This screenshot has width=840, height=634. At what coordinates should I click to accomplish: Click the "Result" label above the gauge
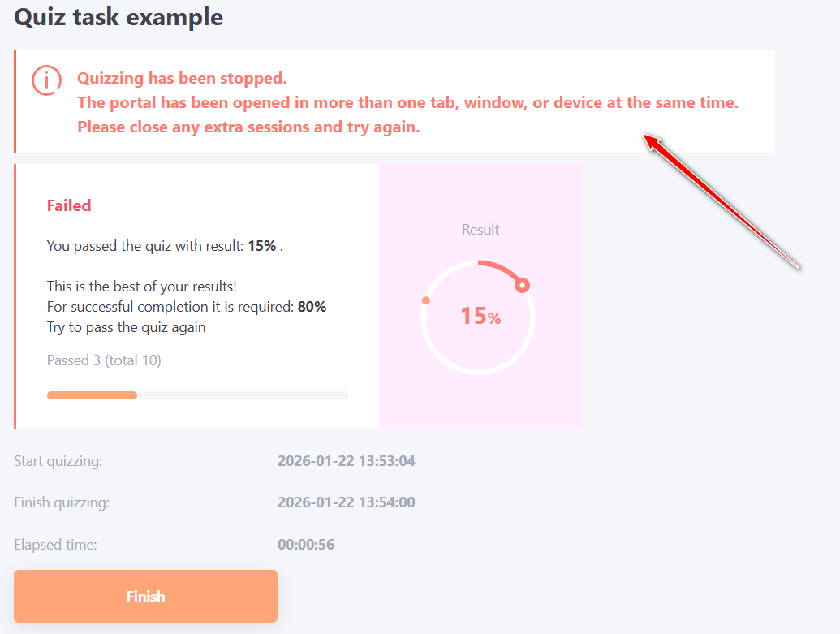pos(480,230)
